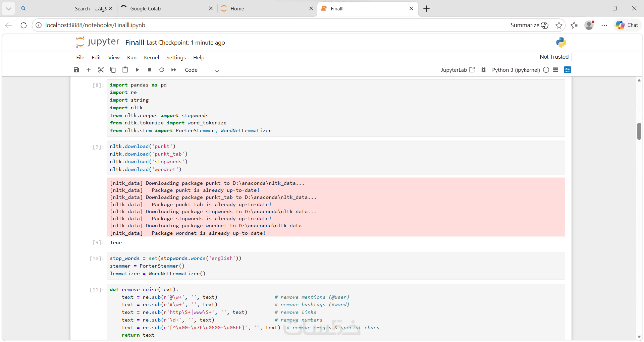The image size is (644, 342).
Task: Toggle the table of contents panel icon
Action: (568, 70)
